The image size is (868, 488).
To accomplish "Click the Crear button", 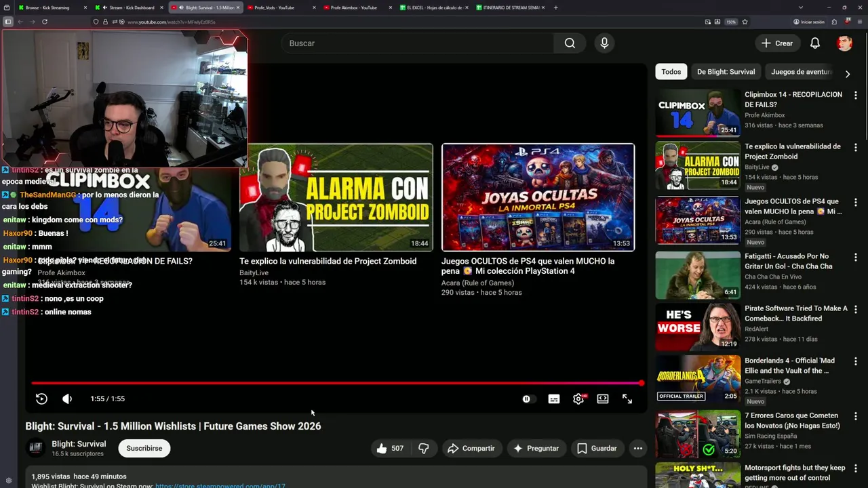I will [x=776, y=43].
